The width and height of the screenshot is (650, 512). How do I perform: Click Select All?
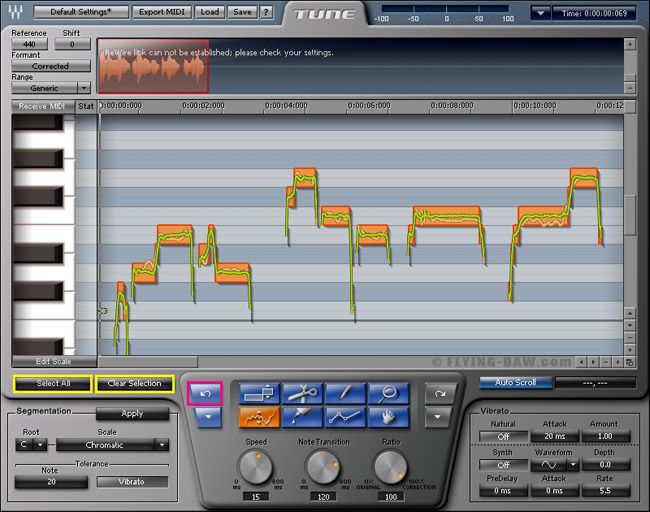[x=53, y=383]
